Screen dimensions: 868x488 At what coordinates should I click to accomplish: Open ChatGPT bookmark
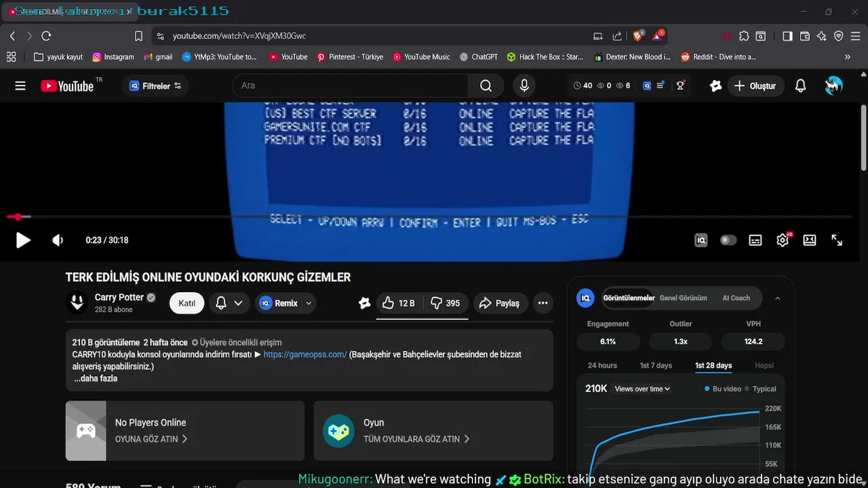tap(478, 57)
